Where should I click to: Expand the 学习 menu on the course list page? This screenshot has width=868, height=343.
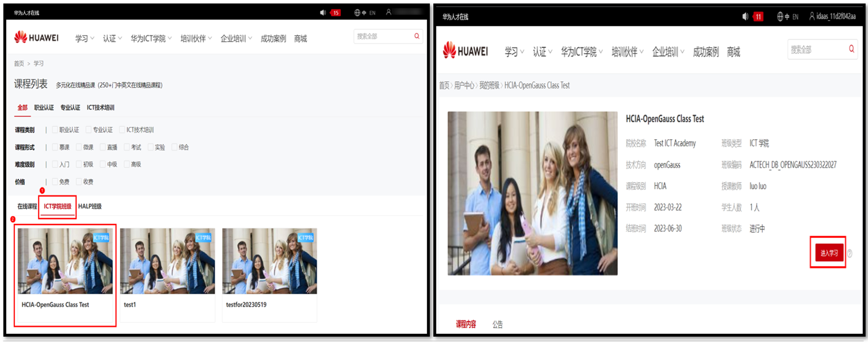click(84, 39)
